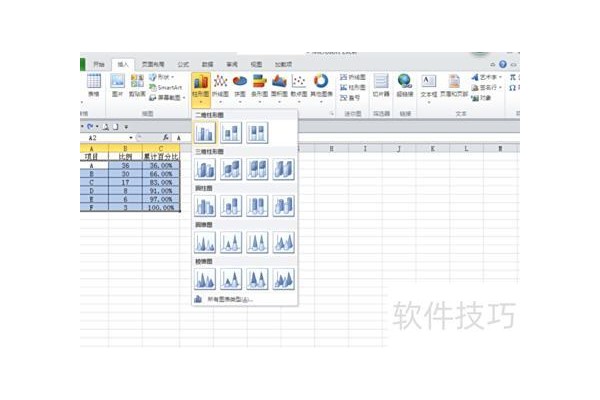
Task: Insert a Hyperlink
Action: pyautogui.click(x=404, y=86)
